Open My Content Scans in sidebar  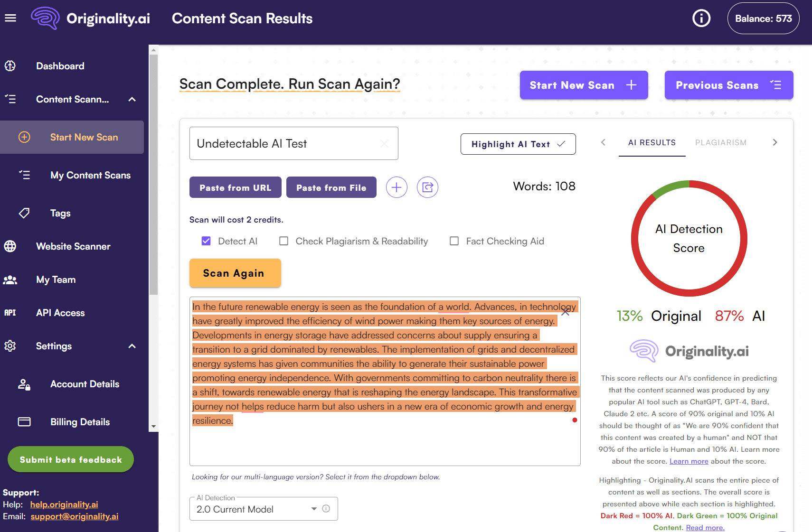click(x=90, y=175)
